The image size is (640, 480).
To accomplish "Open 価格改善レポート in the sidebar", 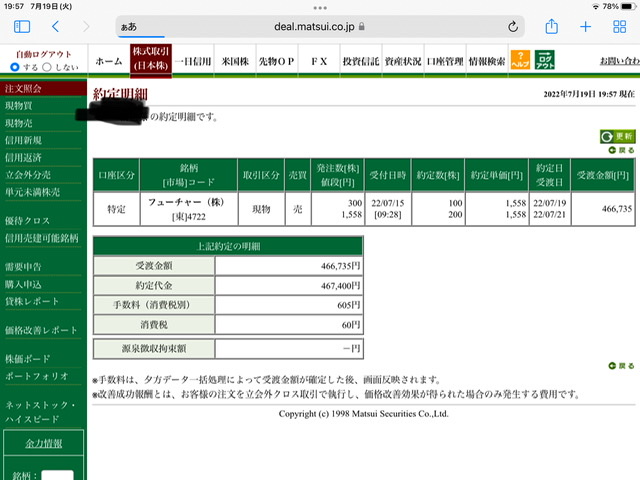I will coord(41,330).
